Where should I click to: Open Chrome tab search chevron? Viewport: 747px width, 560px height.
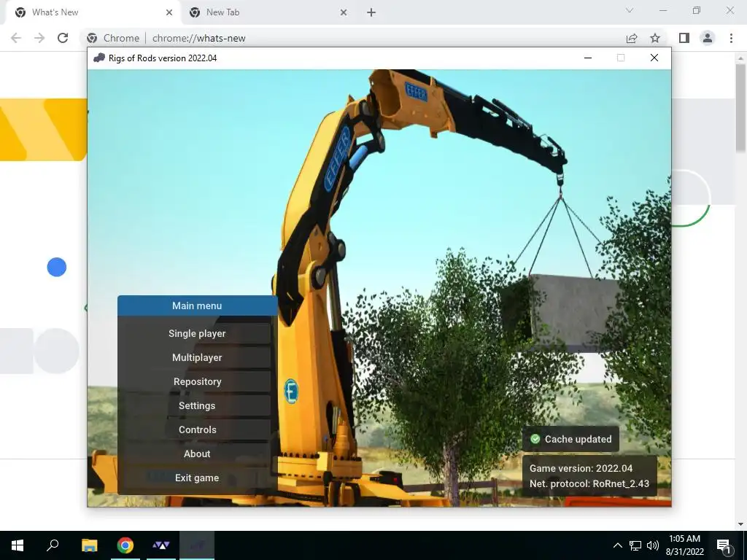(630, 10)
